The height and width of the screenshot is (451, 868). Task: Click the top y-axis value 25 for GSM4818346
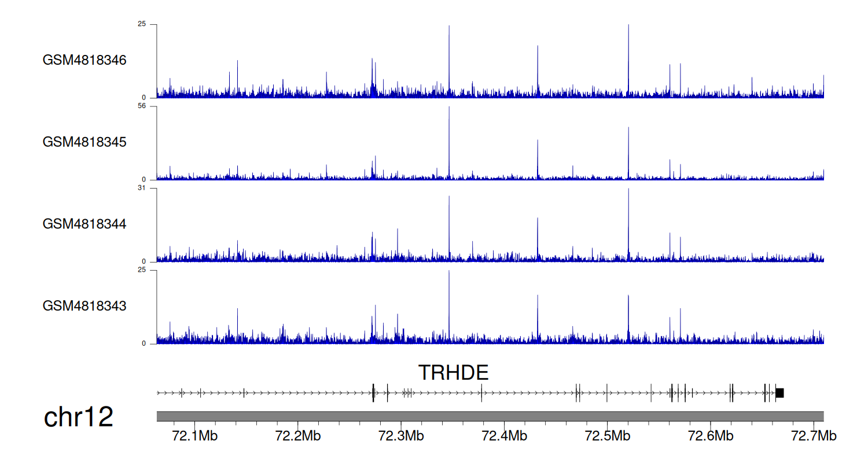(x=142, y=24)
